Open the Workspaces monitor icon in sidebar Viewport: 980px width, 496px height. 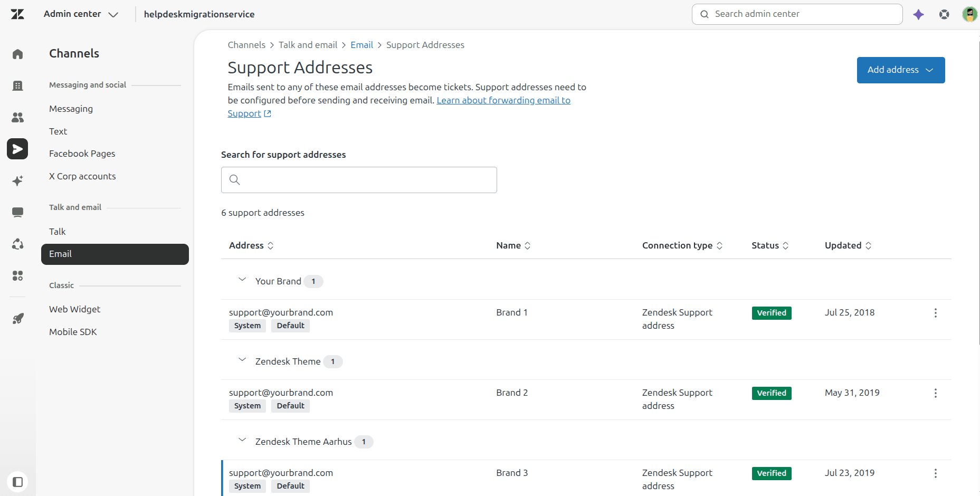point(17,212)
